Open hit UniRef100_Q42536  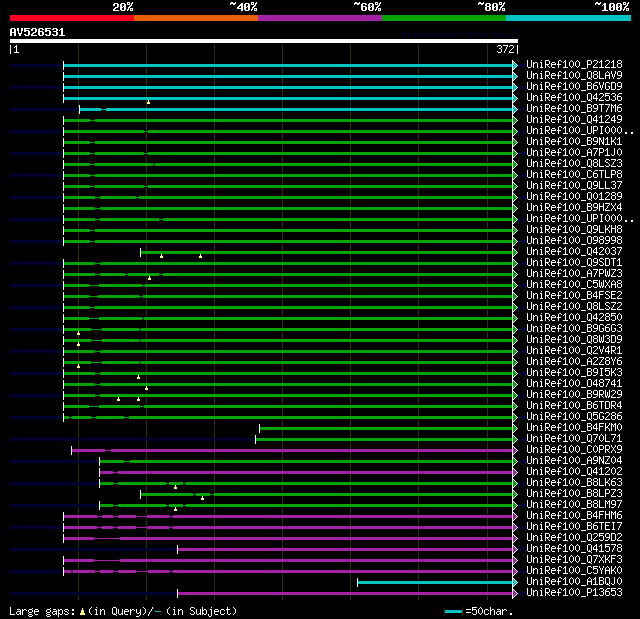click(574, 98)
